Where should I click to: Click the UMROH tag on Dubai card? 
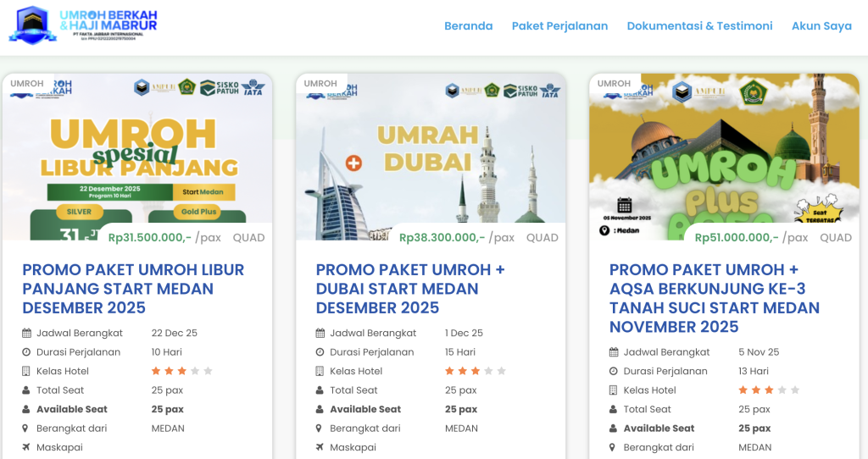click(x=320, y=84)
